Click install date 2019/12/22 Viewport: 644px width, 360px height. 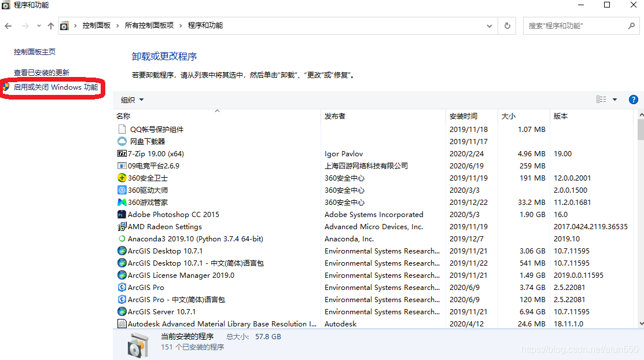click(x=469, y=202)
